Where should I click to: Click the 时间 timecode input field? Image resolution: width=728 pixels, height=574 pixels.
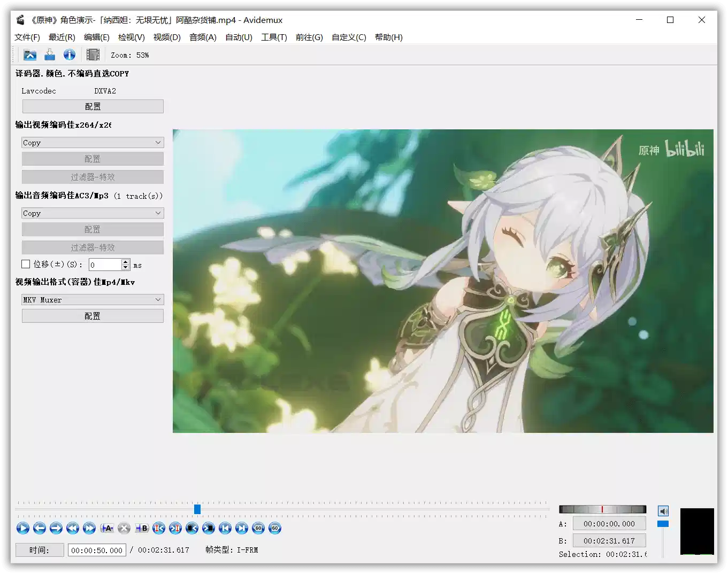[x=97, y=549]
